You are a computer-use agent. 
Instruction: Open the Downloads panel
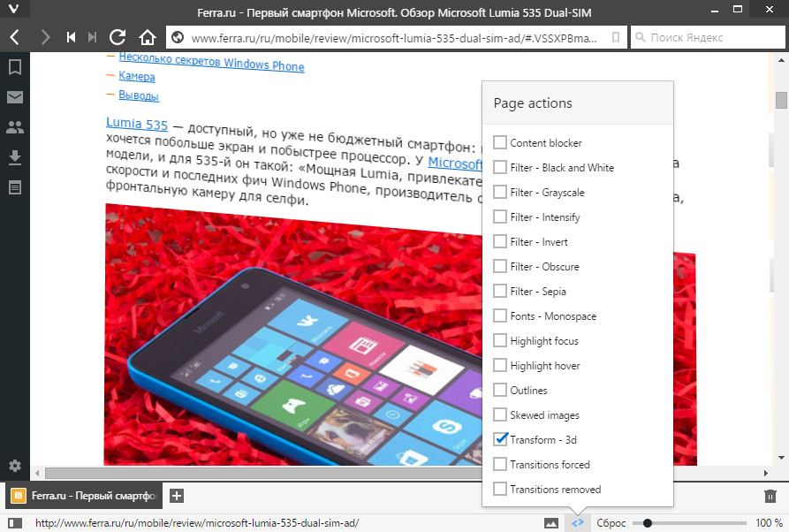coord(15,157)
